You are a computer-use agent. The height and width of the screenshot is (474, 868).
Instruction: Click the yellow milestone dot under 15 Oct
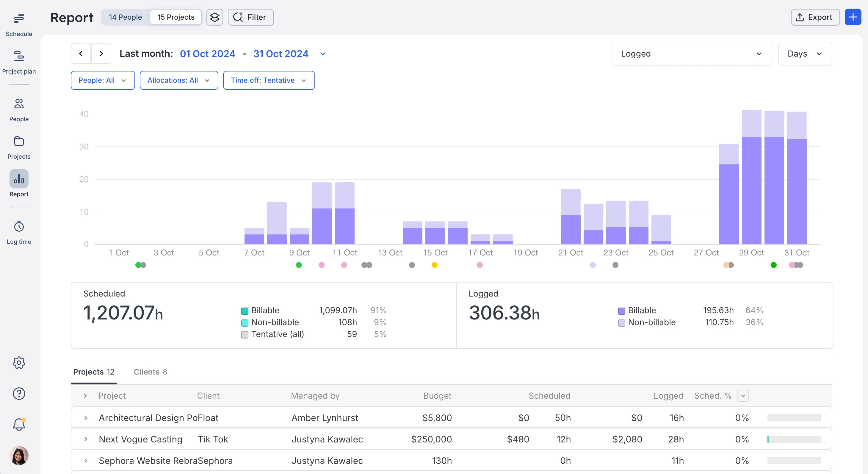434,265
